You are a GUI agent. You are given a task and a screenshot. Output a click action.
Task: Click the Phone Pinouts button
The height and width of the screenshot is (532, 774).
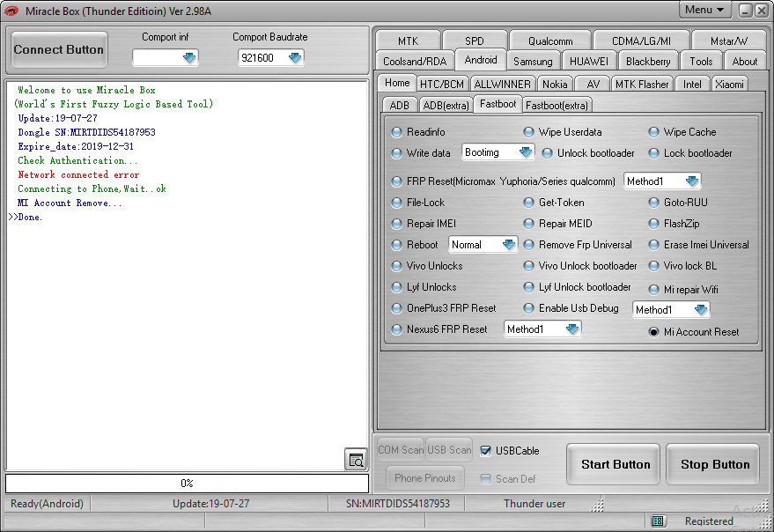pos(425,477)
